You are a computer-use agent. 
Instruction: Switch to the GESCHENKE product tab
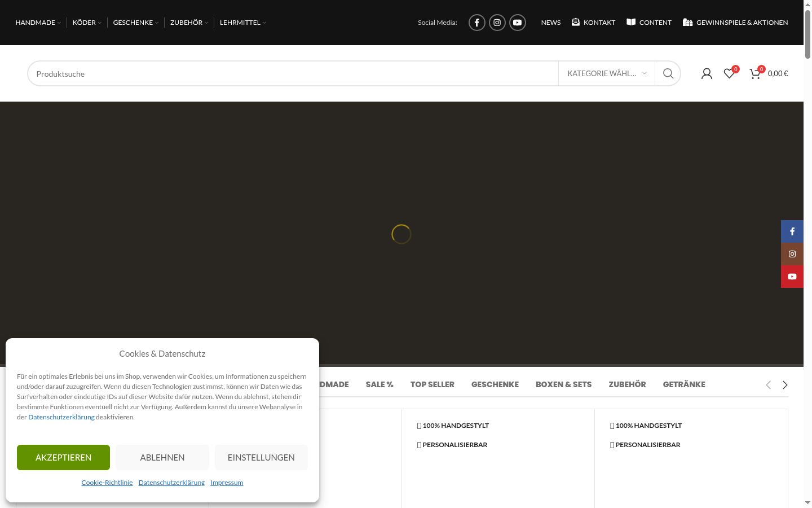pyautogui.click(x=495, y=384)
